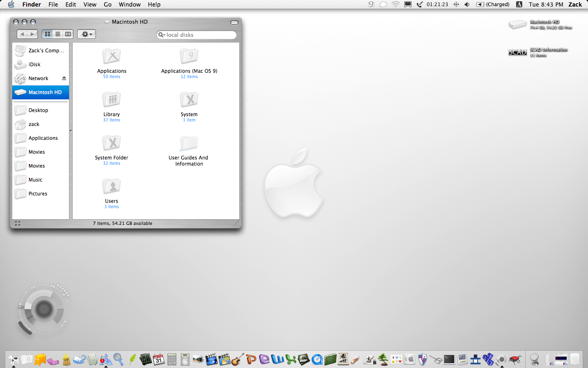
Task: Launch GarageBand guitar icon in Dock
Action: pos(237,359)
